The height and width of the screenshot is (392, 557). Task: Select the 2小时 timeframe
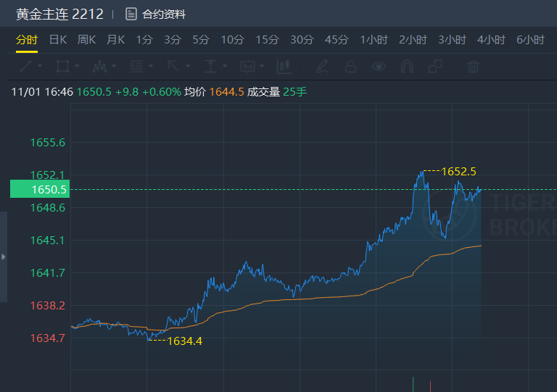pyautogui.click(x=413, y=40)
